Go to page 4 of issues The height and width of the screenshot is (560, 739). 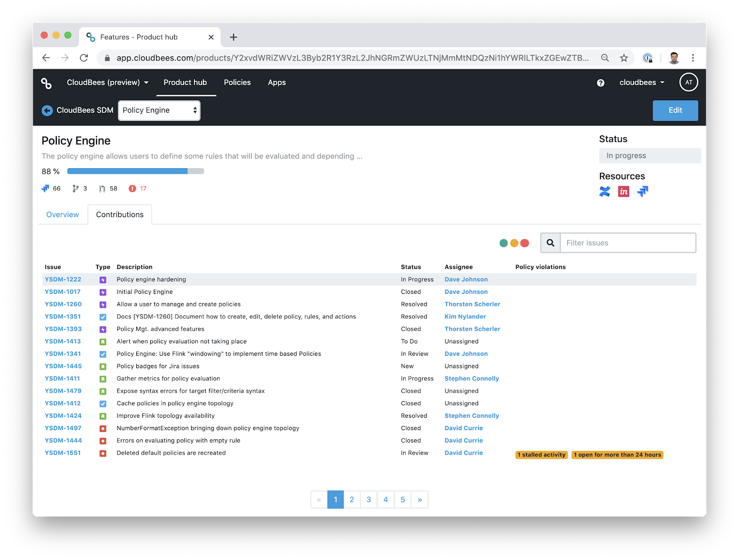(x=386, y=499)
